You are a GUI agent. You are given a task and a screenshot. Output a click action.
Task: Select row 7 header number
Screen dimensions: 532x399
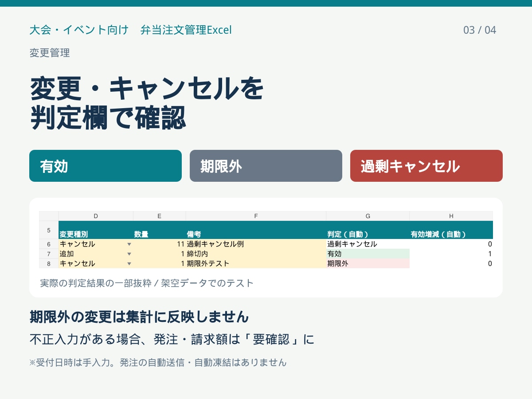pos(49,254)
